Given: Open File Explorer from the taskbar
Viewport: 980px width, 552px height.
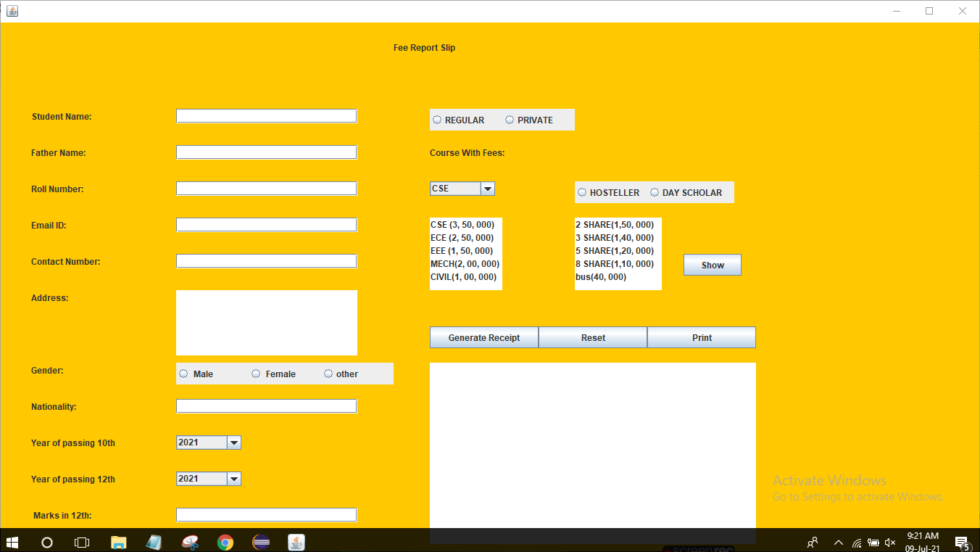Looking at the screenshot, I should tap(118, 542).
